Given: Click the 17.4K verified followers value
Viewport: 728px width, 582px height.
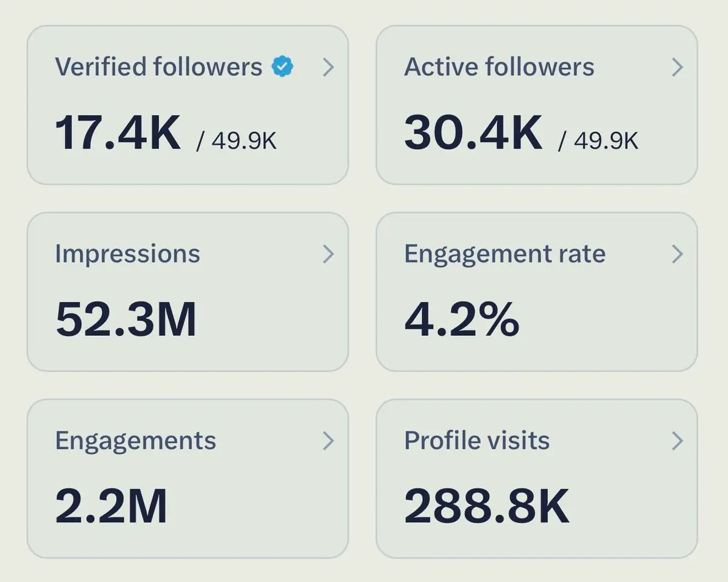Looking at the screenshot, I should point(118,133).
